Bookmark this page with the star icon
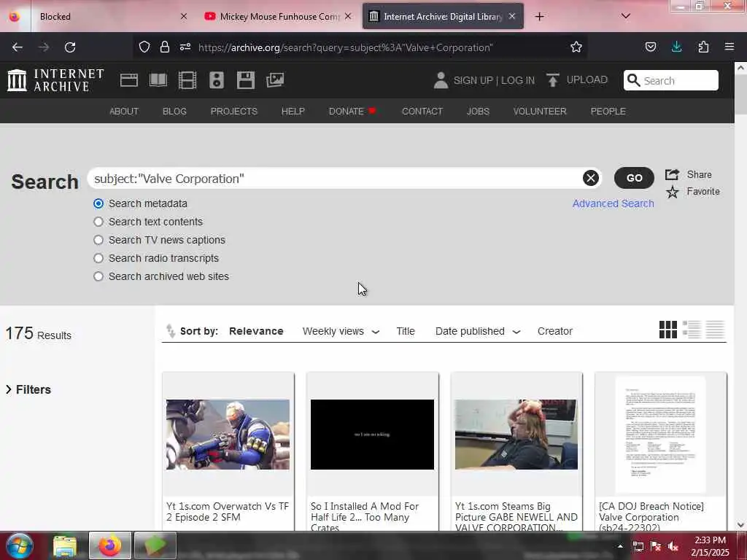This screenshot has width=747, height=560. 576,47
